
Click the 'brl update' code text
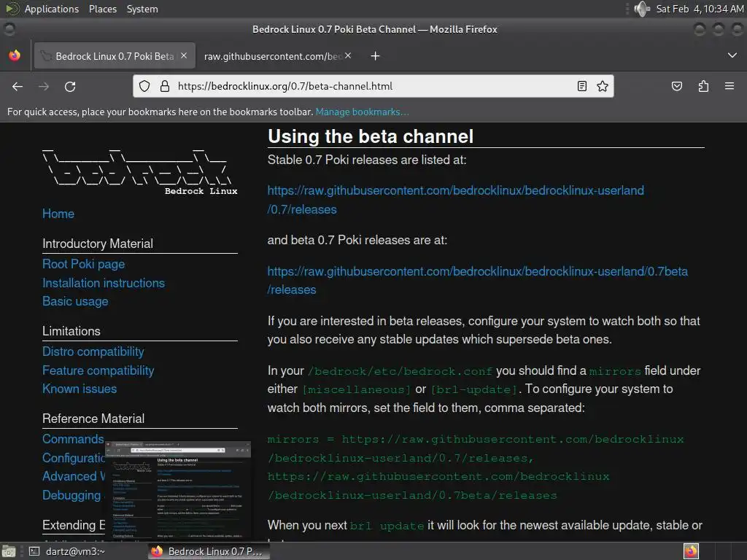tap(387, 526)
